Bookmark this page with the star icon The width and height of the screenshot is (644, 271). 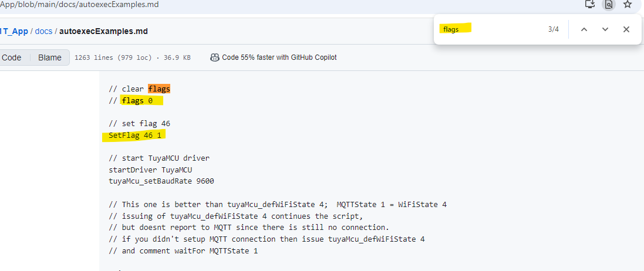click(x=627, y=4)
